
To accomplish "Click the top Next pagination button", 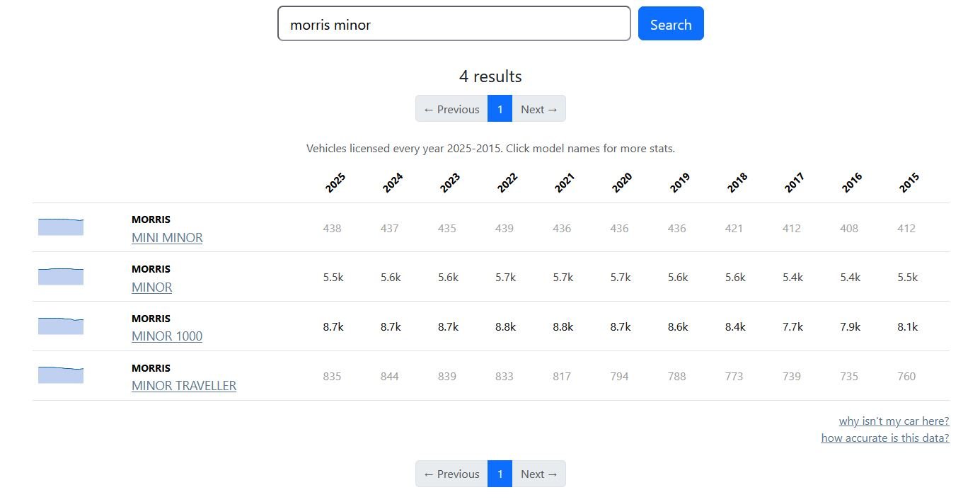I will pyautogui.click(x=539, y=108).
